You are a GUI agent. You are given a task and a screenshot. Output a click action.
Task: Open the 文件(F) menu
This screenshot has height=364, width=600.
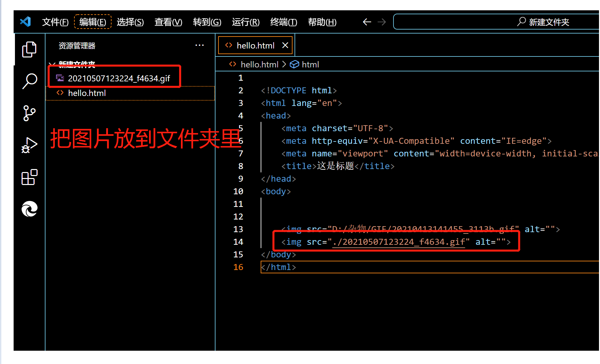point(55,22)
